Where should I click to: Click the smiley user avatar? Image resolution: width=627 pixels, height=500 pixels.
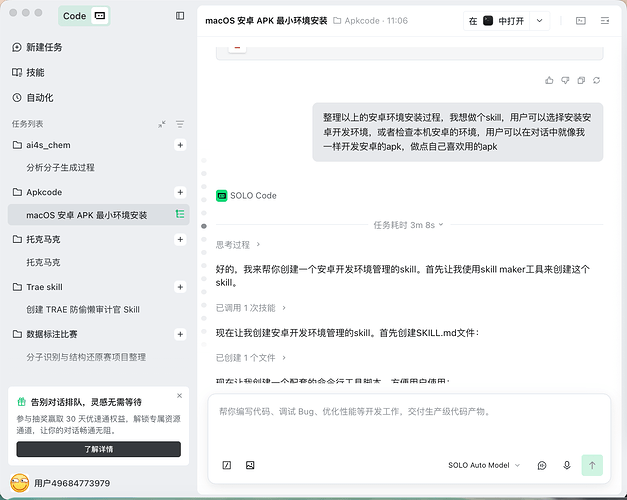tap(20, 483)
